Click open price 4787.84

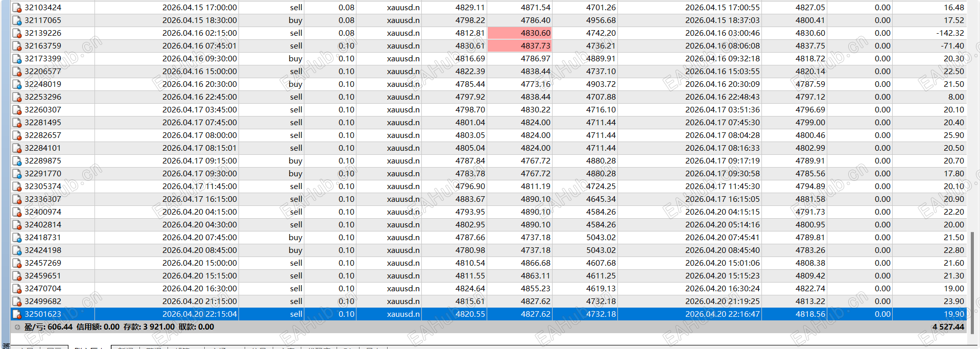[470, 161]
